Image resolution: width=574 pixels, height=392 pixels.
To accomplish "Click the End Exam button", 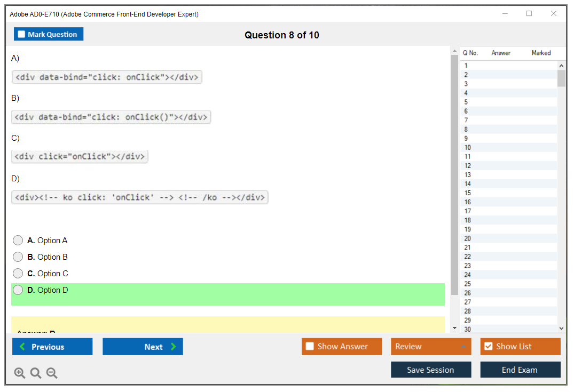I will (520, 370).
